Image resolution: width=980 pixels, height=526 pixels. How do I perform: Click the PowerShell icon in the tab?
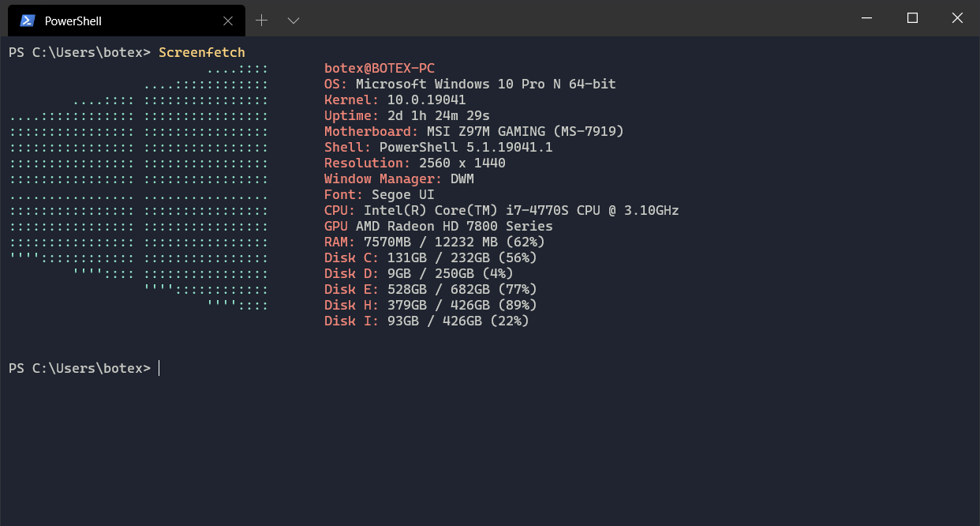click(x=28, y=21)
